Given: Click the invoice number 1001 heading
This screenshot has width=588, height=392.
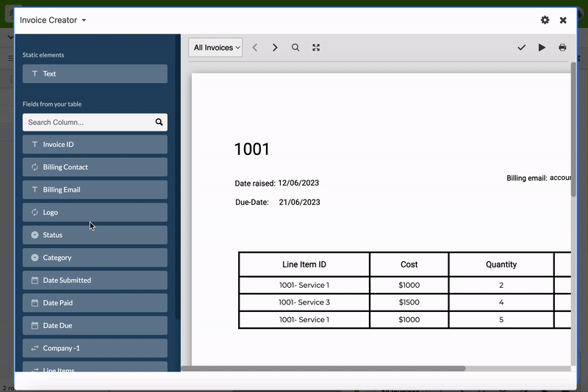Looking at the screenshot, I should point(252,150).
